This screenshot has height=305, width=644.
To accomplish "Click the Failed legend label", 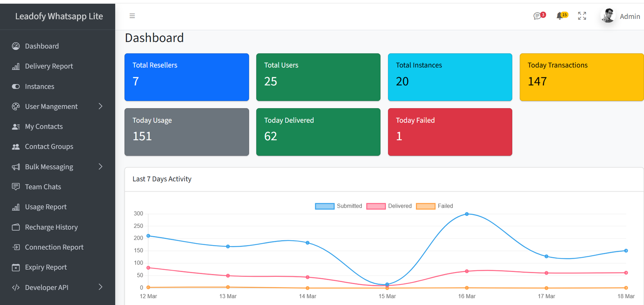I will pyautogui.click(x=445, y=206).
